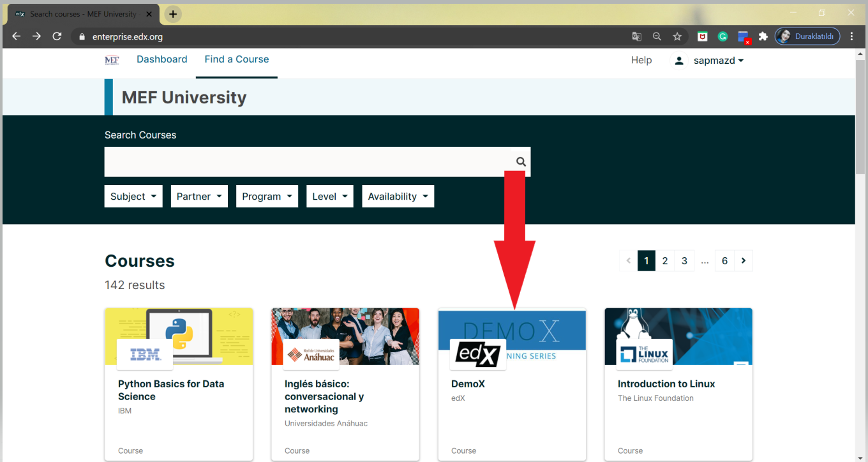Select results page 1

pos(647,260)
